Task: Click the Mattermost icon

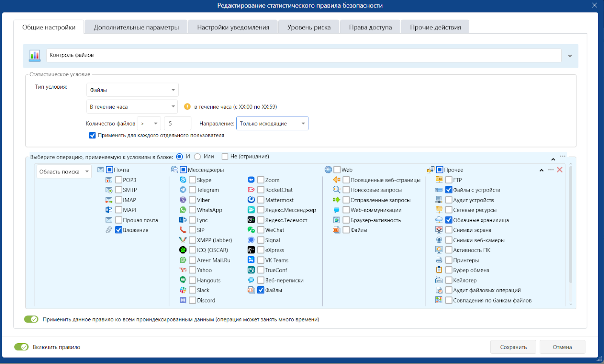Action: [x=251, y=200]
